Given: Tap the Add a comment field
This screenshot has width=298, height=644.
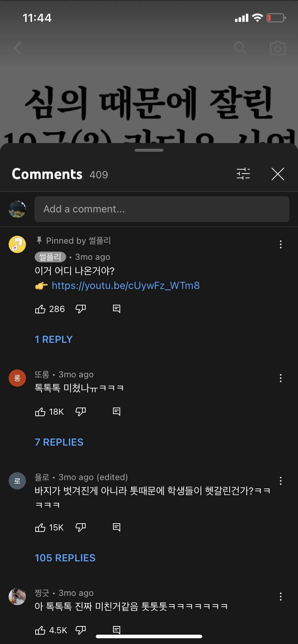Looking at the screenshot, I should pos(162,209).
